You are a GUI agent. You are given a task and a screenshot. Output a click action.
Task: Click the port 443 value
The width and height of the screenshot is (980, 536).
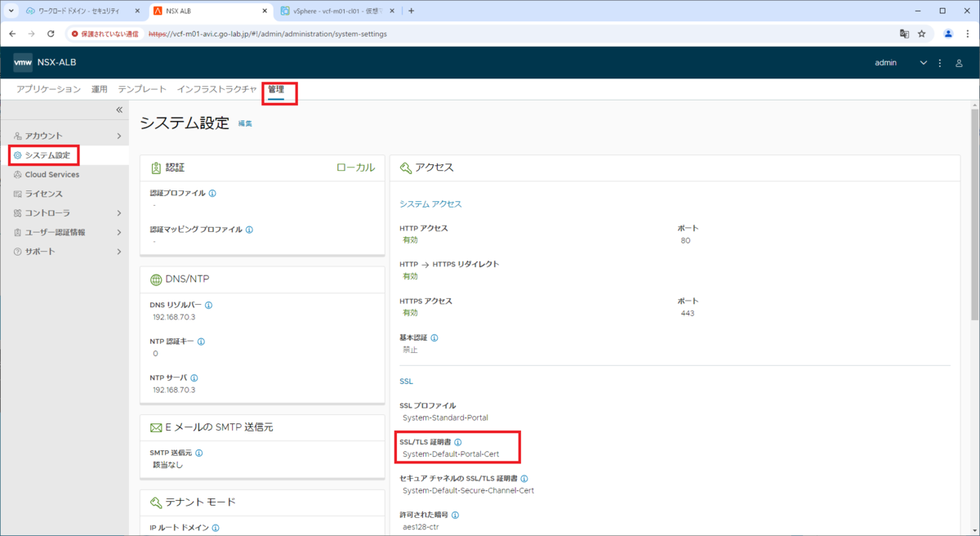[687, 313]
